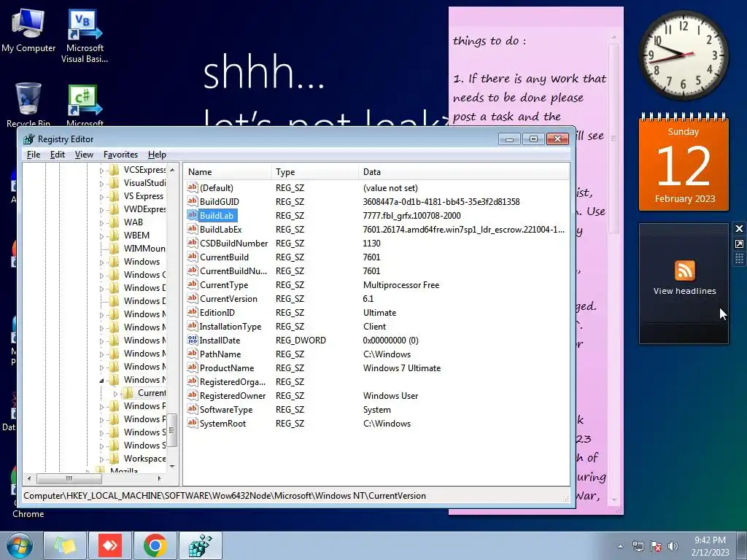The image size is (747, 560).
Task: Expand the CurrentVersion subkey arrow
Action: (x=115, y=393)
